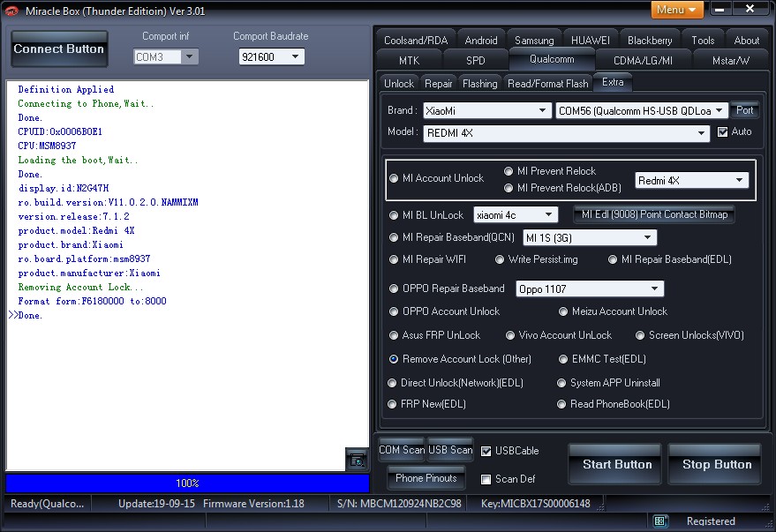Open the About tab

pyautogui.click(x=746, y=40)
